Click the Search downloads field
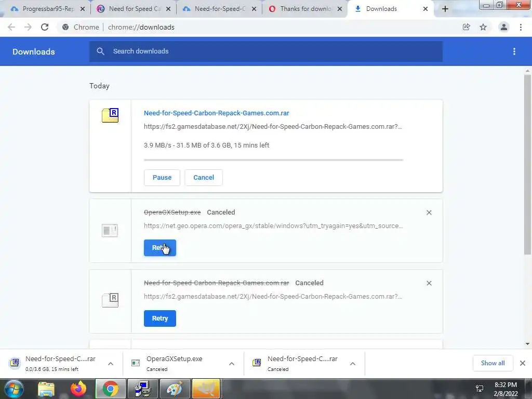This screenshot has height=399, width=532. [266, 51]
